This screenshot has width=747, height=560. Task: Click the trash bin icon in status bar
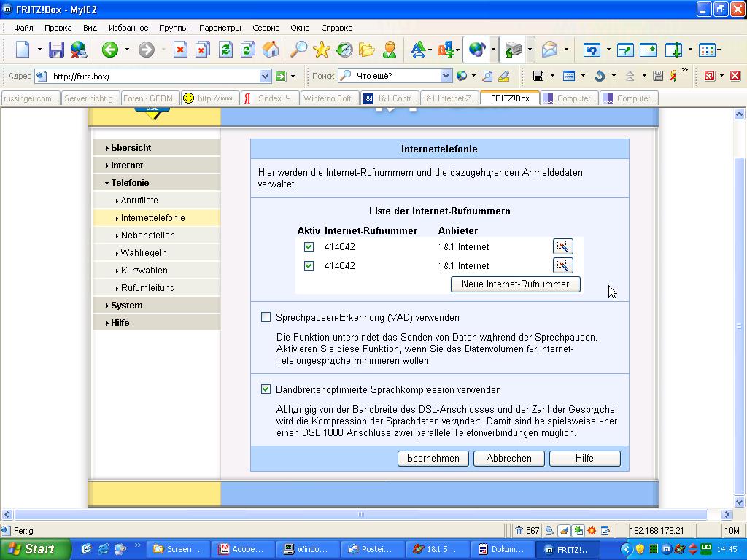pyautogui.click(x=519, y=531)
